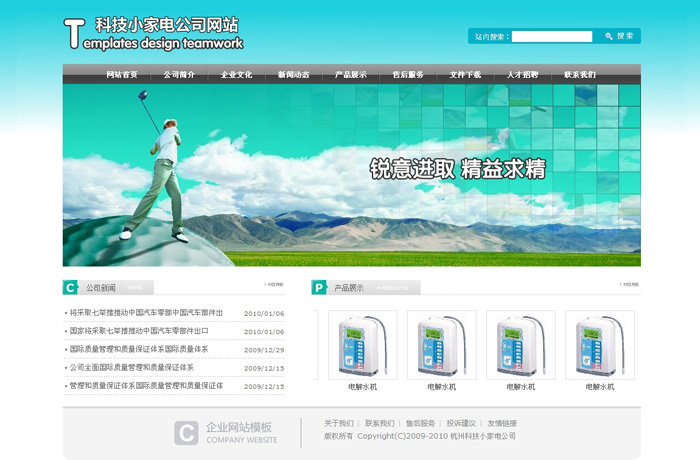Open the 公司简介 nav item
700x460 pixels.
pyautogui.click(x=179, y=75)
